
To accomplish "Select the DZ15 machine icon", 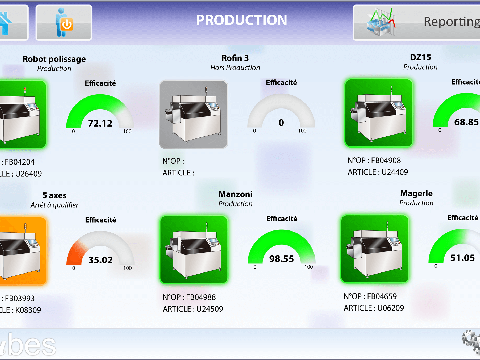I will click(378, 113).
